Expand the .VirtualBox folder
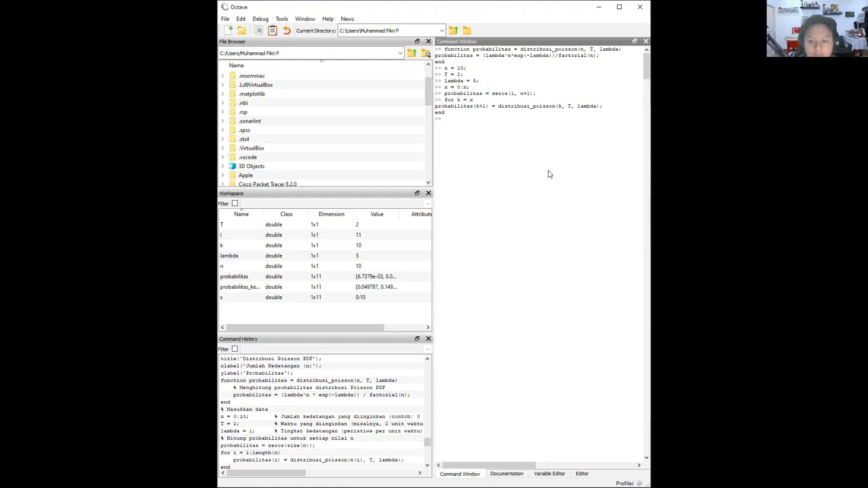The width and height of the screenshot is (868, 488). coord(222,148)
